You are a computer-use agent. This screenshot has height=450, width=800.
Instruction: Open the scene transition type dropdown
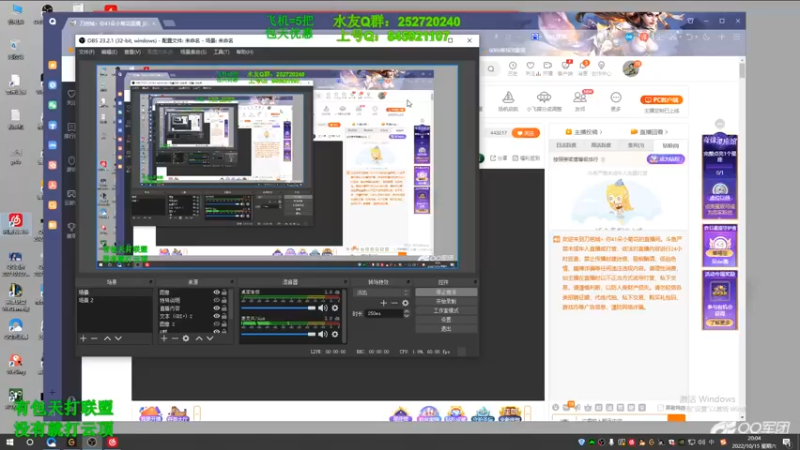pyautogui.click(x=381, y=293)
